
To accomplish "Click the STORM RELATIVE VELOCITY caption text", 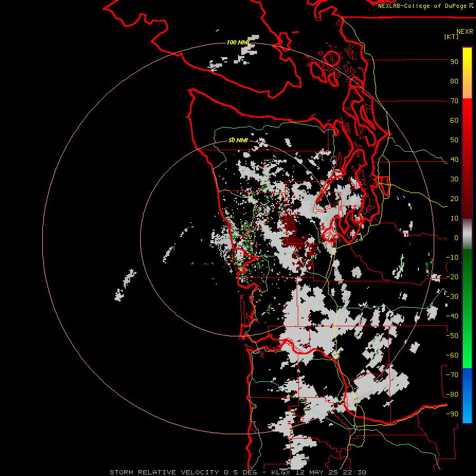I will pos(164,472).
